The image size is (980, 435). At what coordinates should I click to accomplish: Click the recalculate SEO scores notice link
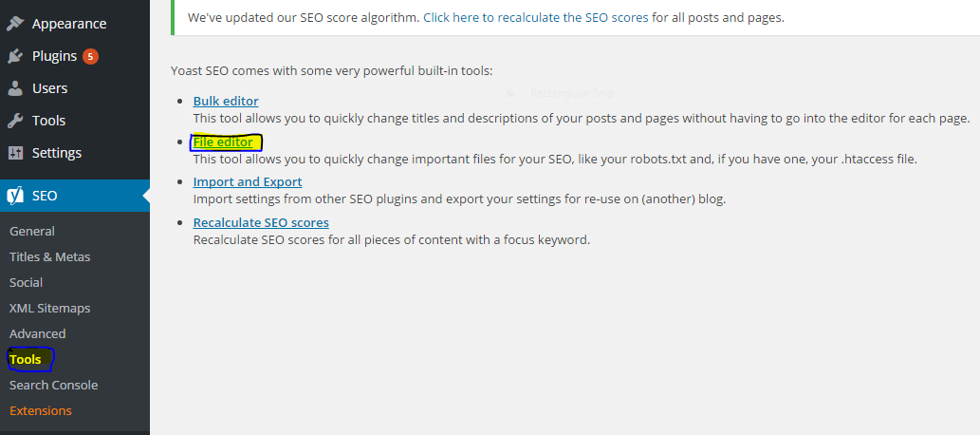pos(536,17)
